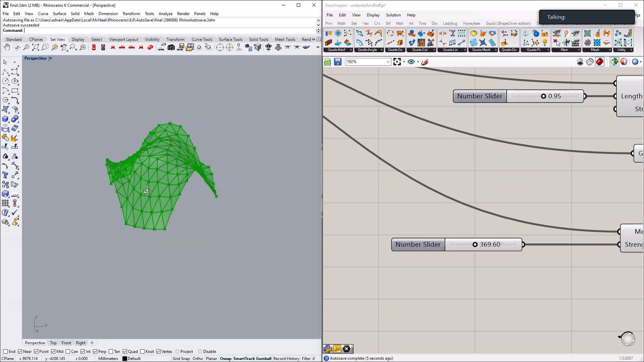Open the 192% zoom level dropdown
644x362 pixels.
tap(388, 62)
